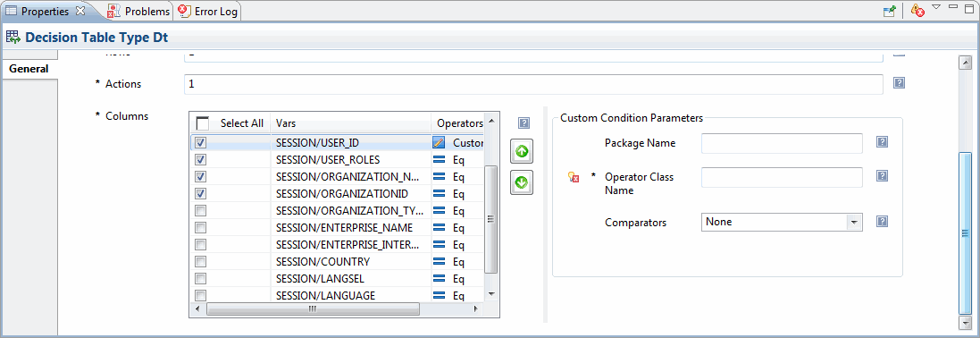Open help icon beside Operator Class Name

pos(882,176)
